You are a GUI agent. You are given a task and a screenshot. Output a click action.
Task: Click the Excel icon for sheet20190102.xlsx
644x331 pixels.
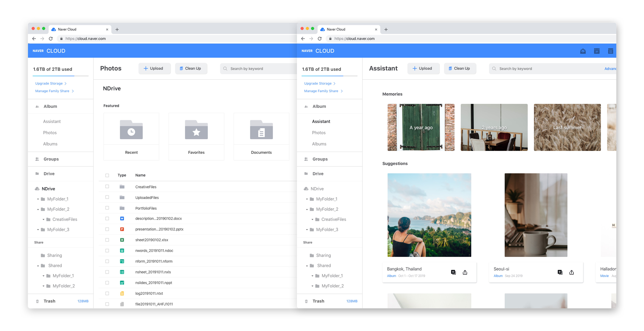122,240
